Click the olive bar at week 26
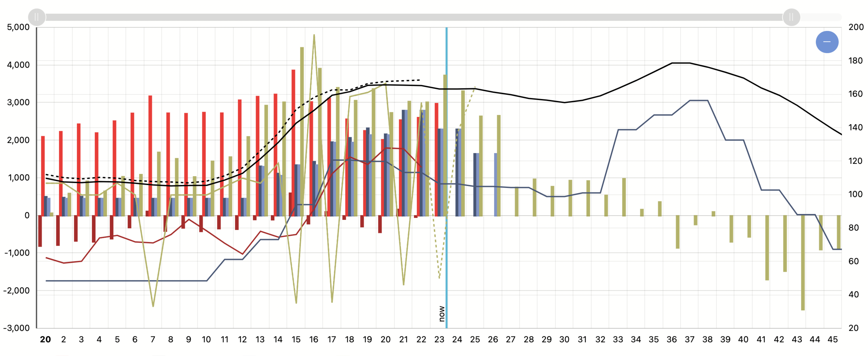Screen dimensions: 868x356 (499, 165)
